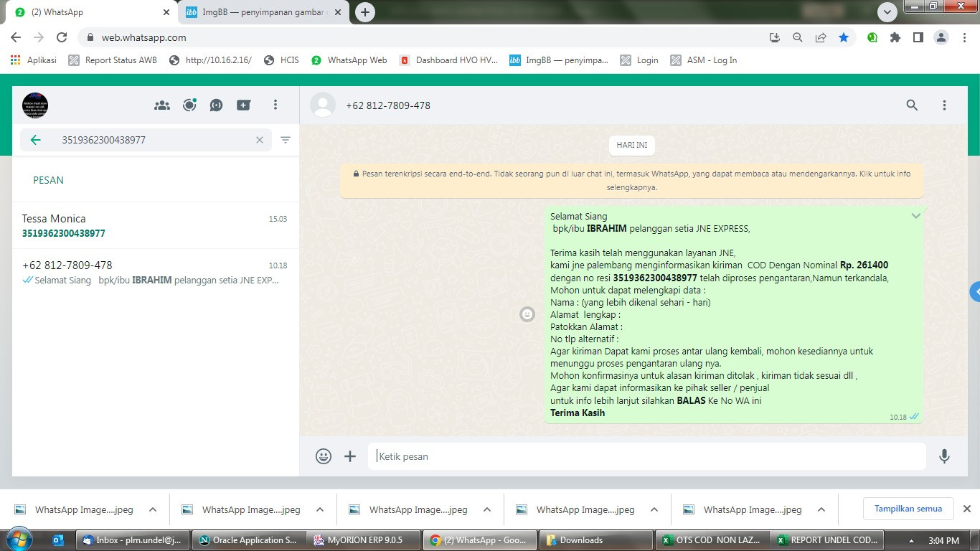
Task: Open Windows Start button
Action: [x=19, y=540]
